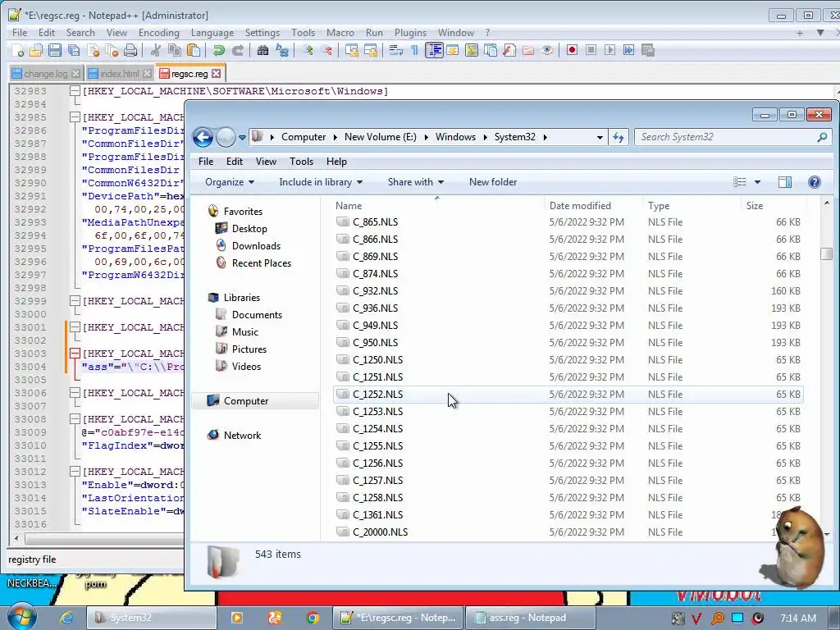The height and width of the screenshot is (630, 840).
Task: Open the Explorer Tools menu
Action: (301, 162)
